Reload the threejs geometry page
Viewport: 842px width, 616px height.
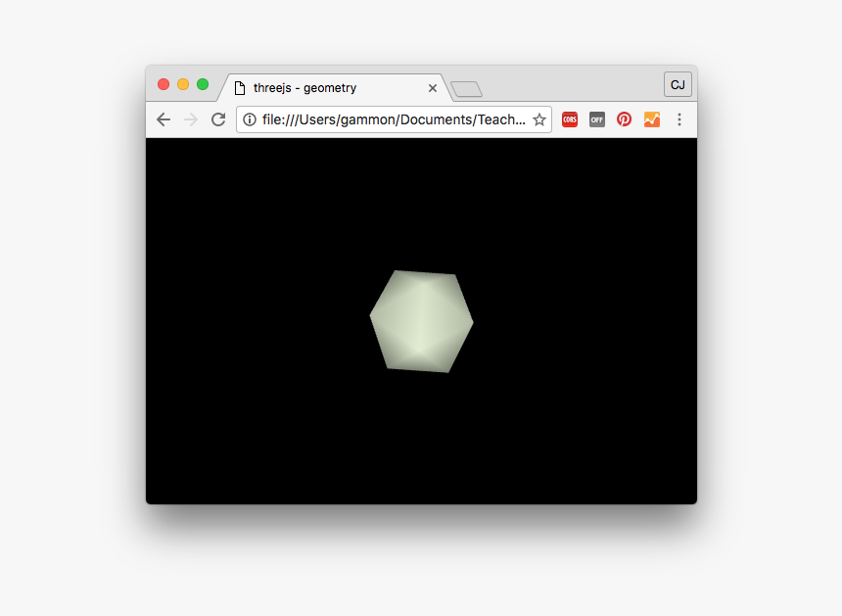pyautogui.click(x=217, y=119)
